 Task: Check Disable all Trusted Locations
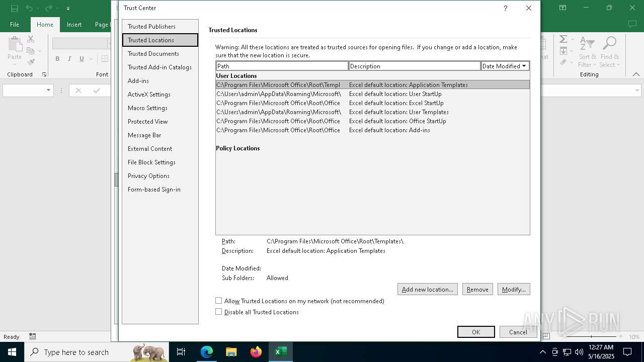218,312
